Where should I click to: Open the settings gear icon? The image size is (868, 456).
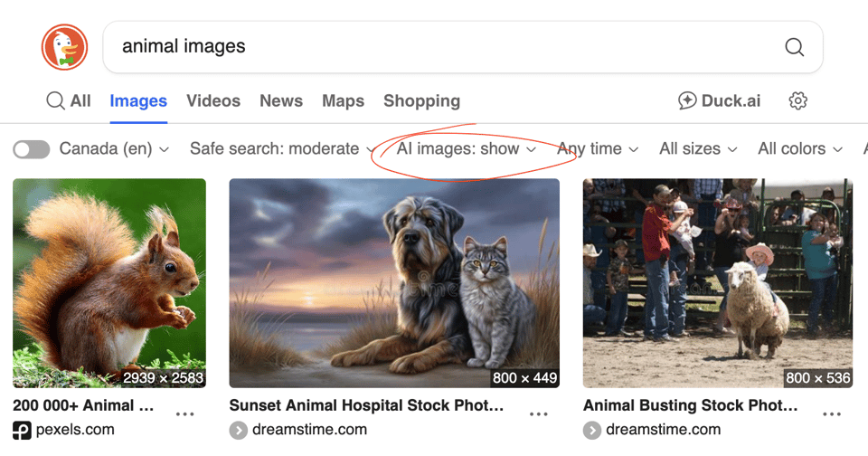797,100
